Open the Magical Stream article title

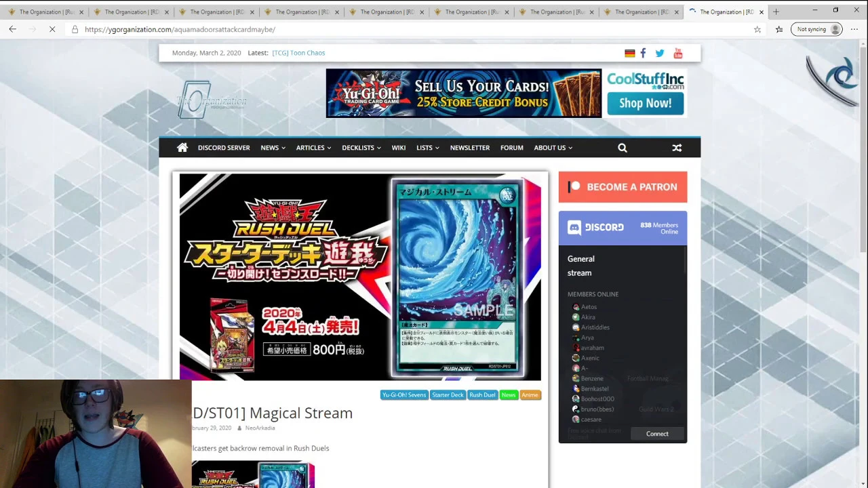click(273, 413)
